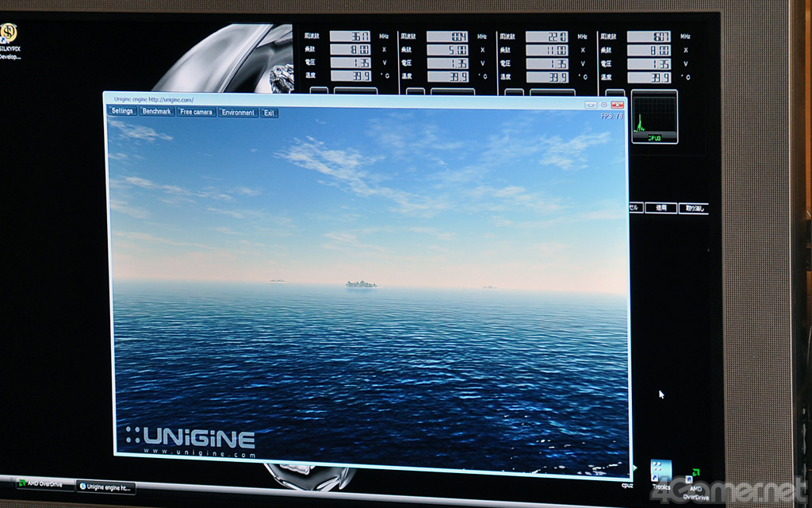
Task: Open the Settings menu in Unigine
Action: point(122,111)
